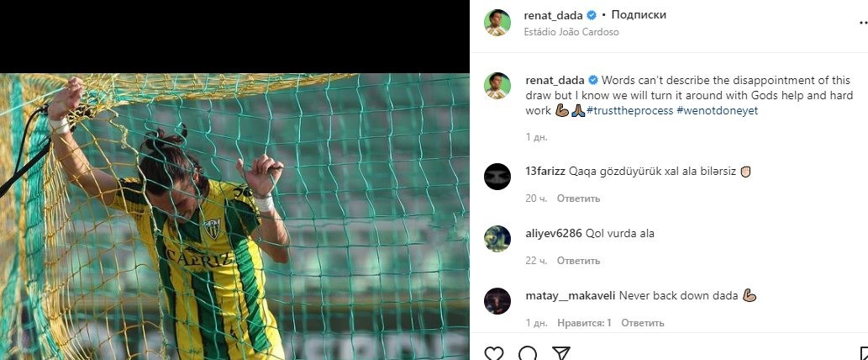Open renat_dada username in post header
This screenshot has height=360, width=868.
click(x=553, y=15)
